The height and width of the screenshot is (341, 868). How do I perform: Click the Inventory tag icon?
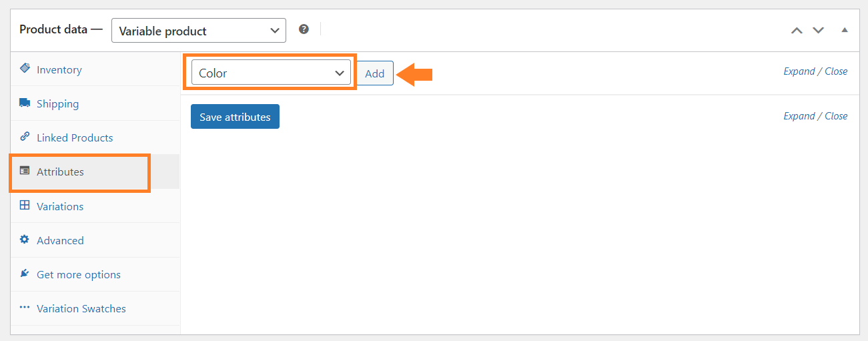pyautogui.click(x=25, y=69)
